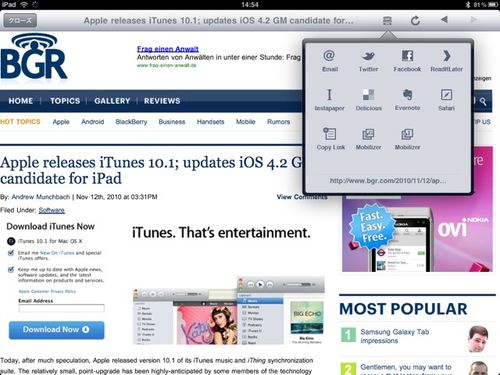Open the Apple Customer Privacy Policy link
This screenshot has width=500, height=375.
pyautogui.click(x=47, y=291)
